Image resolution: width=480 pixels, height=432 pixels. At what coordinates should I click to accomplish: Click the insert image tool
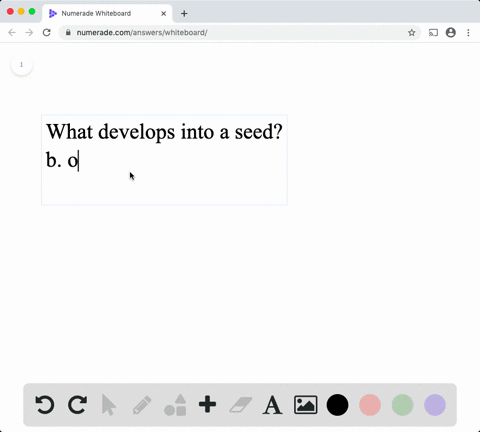305,405
